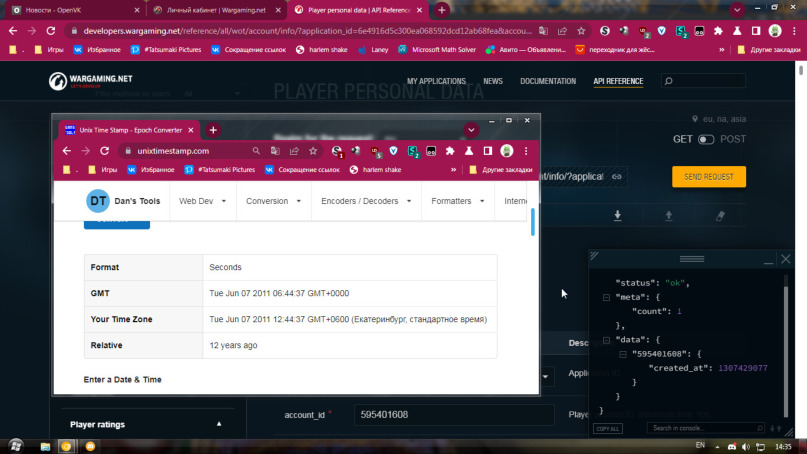807x454 pixels.
Task: Select the Unix Time Stamp Epoch Converter tab
Action: pyautogui.click(x=130, y=130)
